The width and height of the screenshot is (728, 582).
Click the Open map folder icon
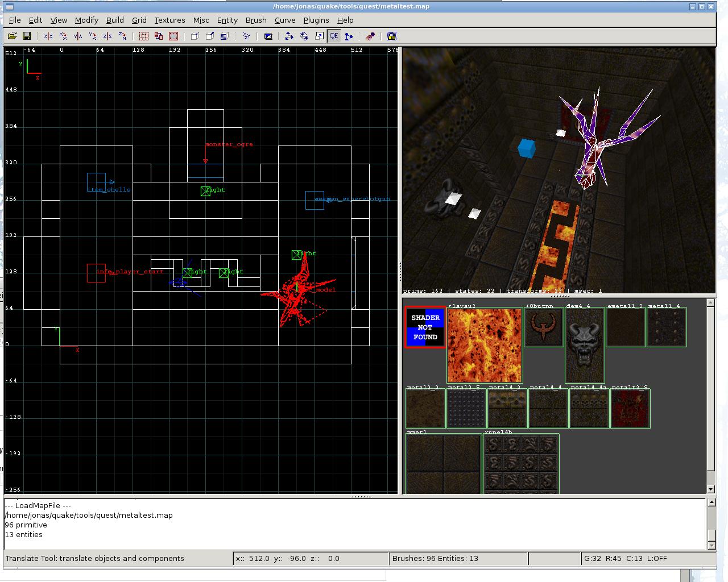pos(12,36)
